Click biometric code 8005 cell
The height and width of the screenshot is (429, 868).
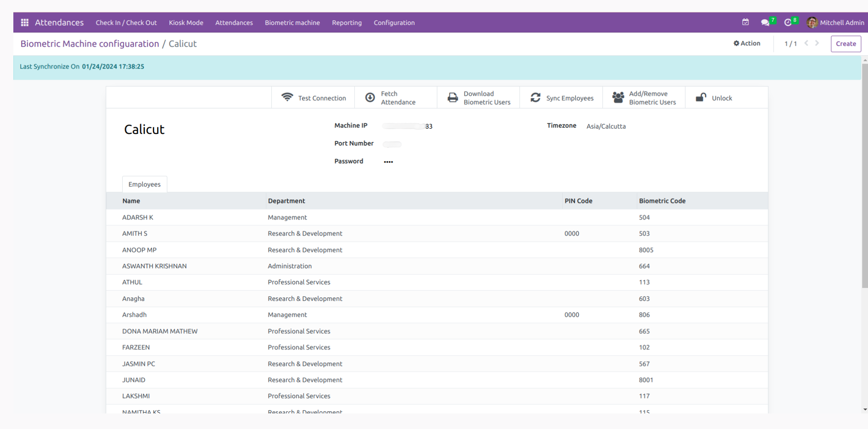[x=646, y=250]
